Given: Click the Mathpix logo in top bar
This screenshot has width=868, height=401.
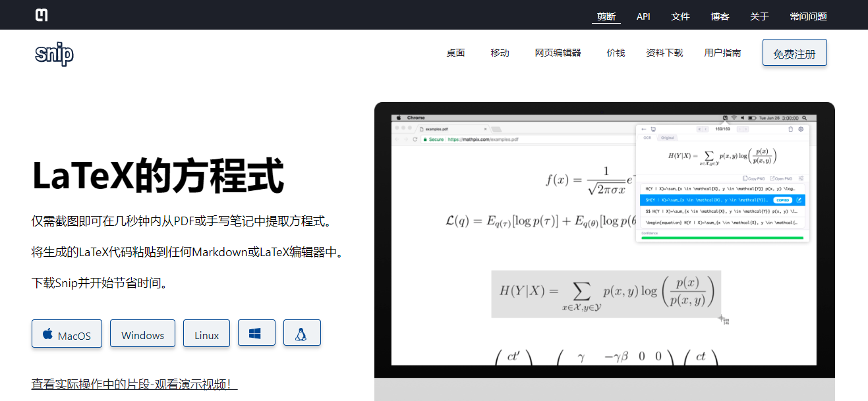Looking at the screenshot, I should coord(42,15).
